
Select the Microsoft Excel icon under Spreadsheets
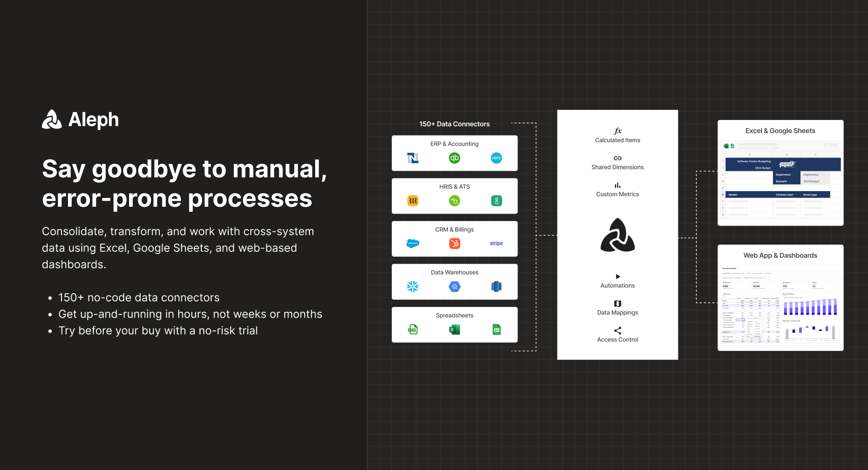[x=455, y=329]
